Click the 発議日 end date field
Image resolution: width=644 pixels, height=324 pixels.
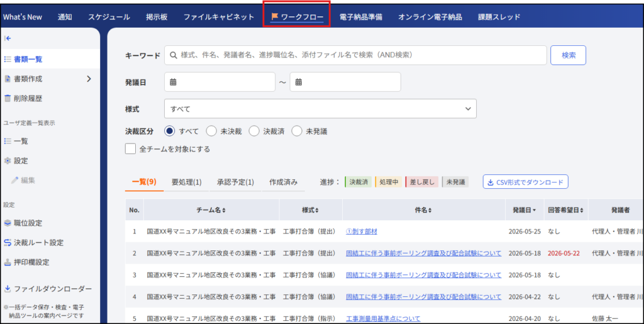(x=345, y=82)
